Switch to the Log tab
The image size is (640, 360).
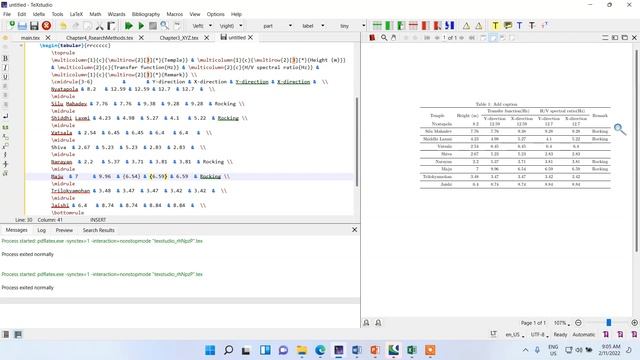(42, 230)
